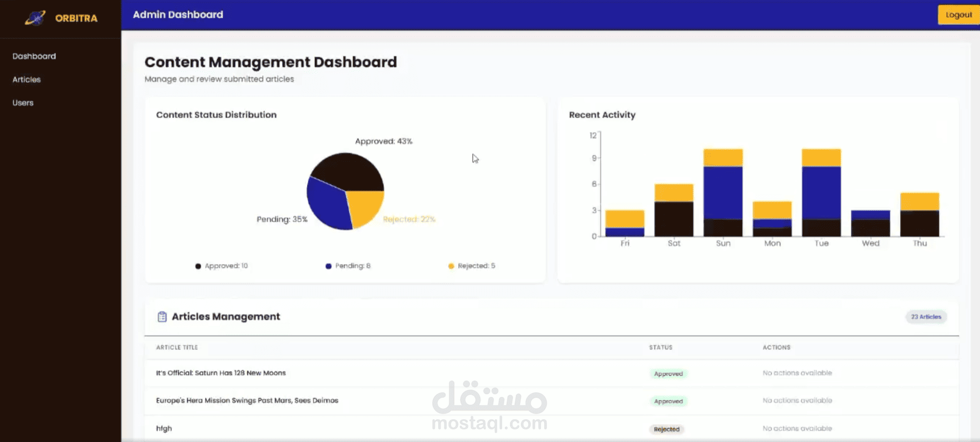Viewport: 980px width, 442px height.
Task: Click the Orbitra planet logo icon
Action: click(x=35, y=18)
